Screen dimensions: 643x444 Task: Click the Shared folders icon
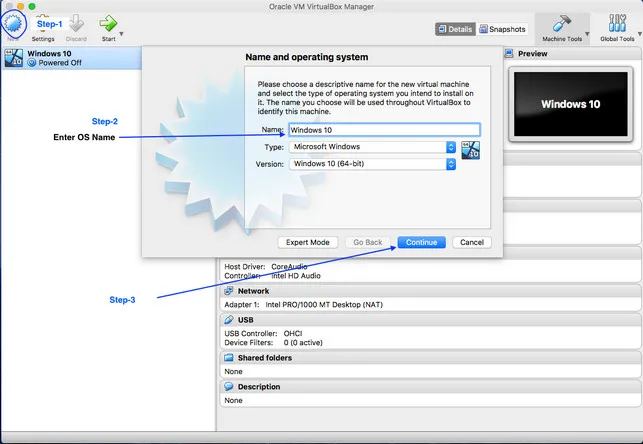[228, 357]
